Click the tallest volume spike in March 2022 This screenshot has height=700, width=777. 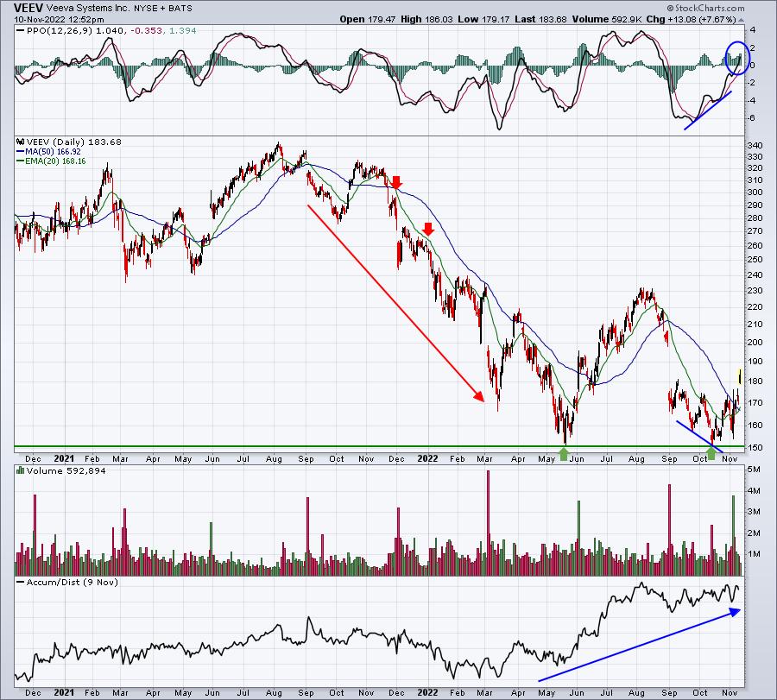[x=488, y=522]
